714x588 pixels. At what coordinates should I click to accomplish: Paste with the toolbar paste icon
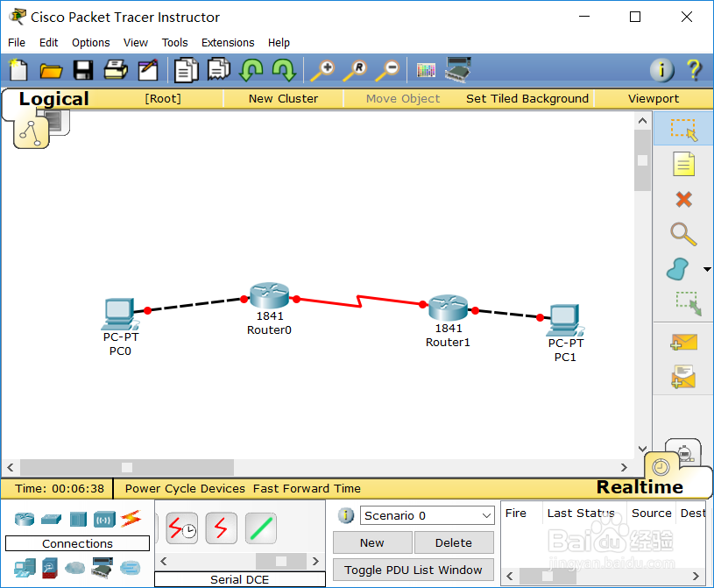tap(219, 69)
